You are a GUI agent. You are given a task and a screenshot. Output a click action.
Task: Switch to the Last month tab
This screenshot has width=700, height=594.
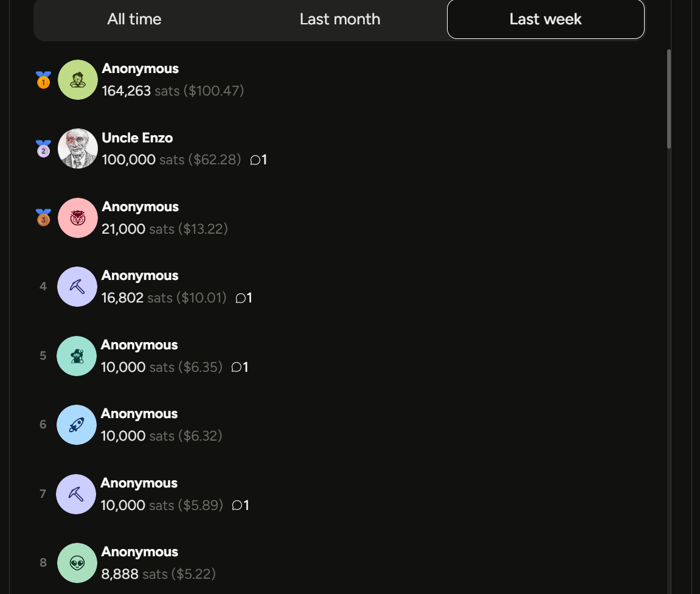(340, 19)
